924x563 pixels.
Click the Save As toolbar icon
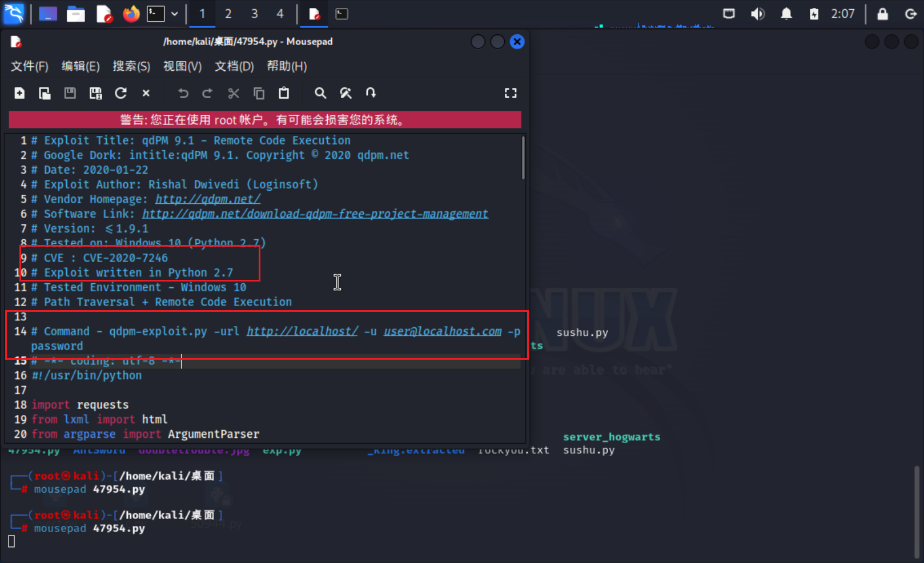pyautogui.click(x=95, y=93)
